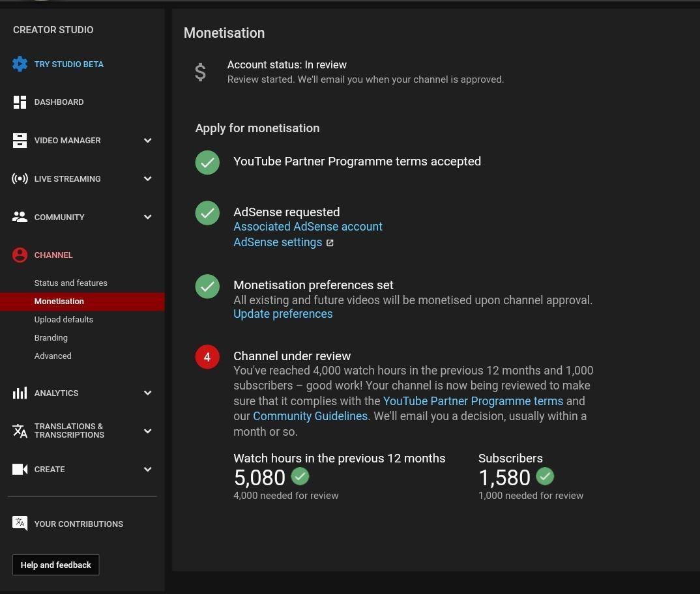Expand the Translations & Transcriptions chevron
700x594 pixels.
pos(148,431)
